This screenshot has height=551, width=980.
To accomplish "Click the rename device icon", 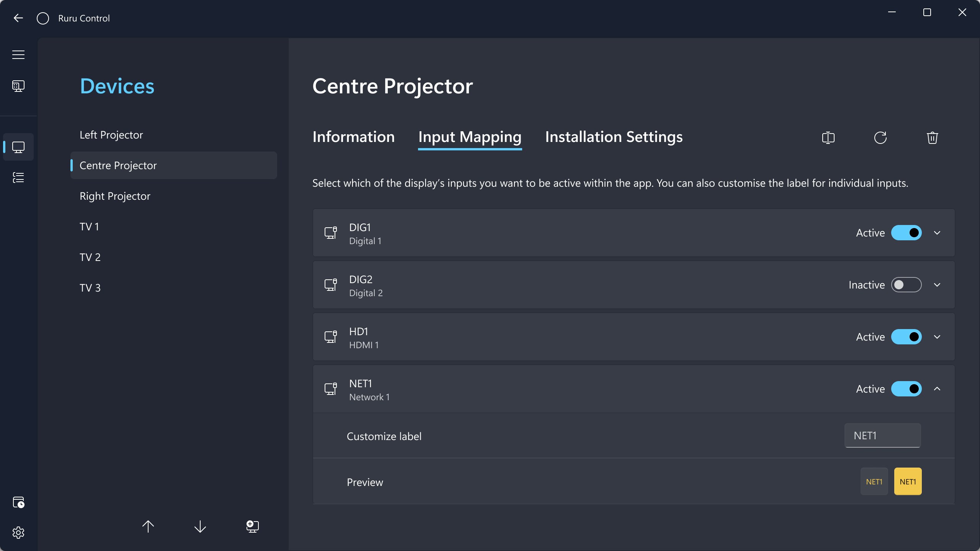I will pos(828,138).
